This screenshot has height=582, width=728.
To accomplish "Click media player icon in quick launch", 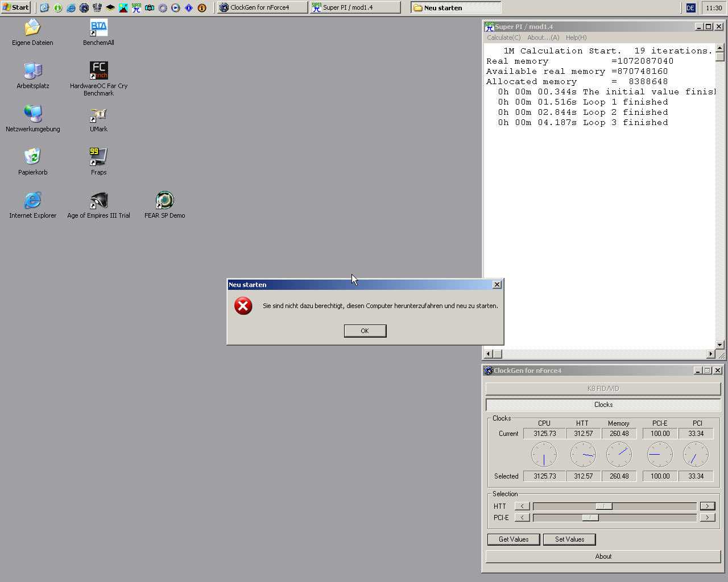I will 176,8.
